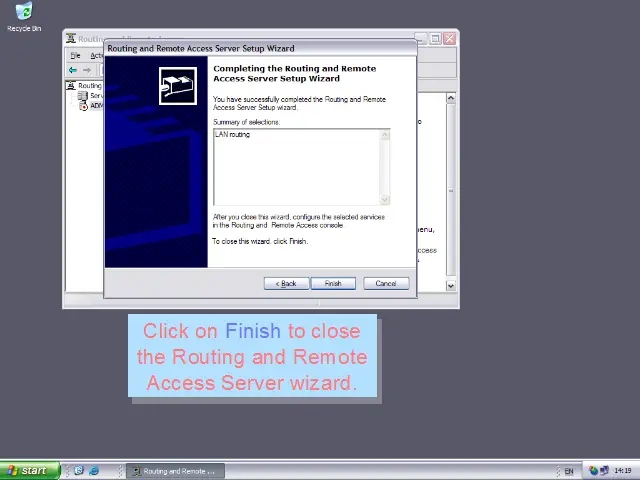Image resolution: width=640 pixels, height=480 pixels.
Task: Click the server icon in console tree
Action: tap(84, 96)
